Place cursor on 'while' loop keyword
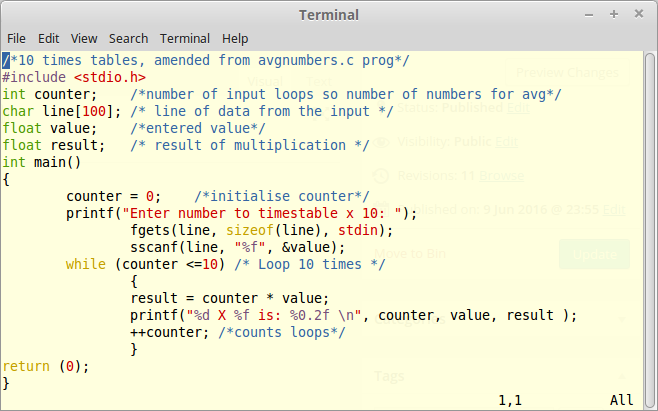Image resolution: width=658 pixels, height=411 pixels. (86, 264)
